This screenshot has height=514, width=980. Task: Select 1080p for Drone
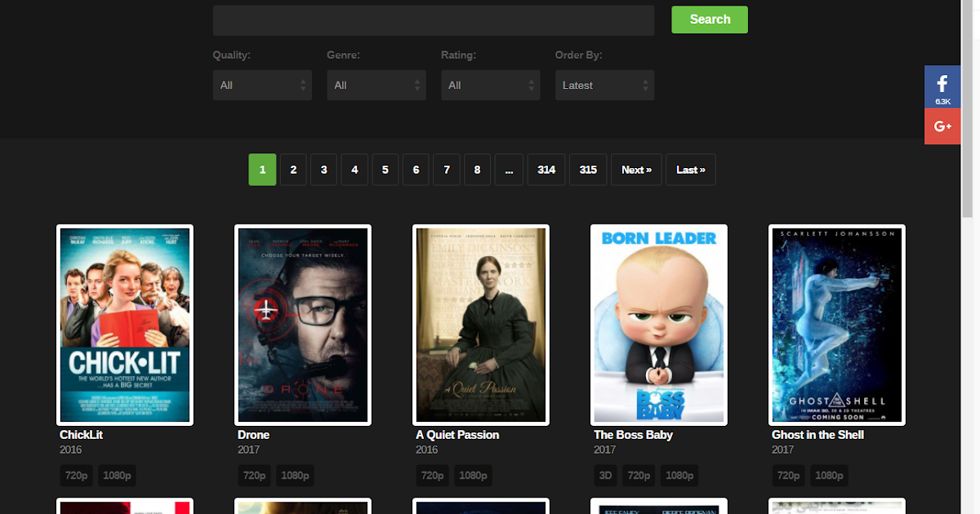tap(296, 476)
